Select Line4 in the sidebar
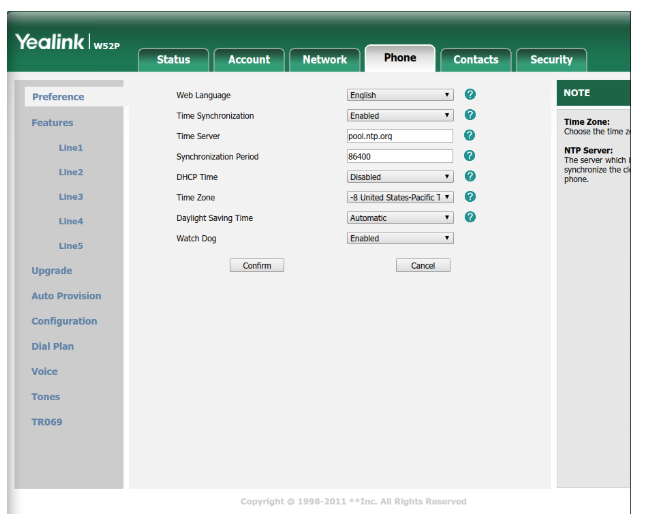This screenshot has height=520, width=645. click(71, 221)
